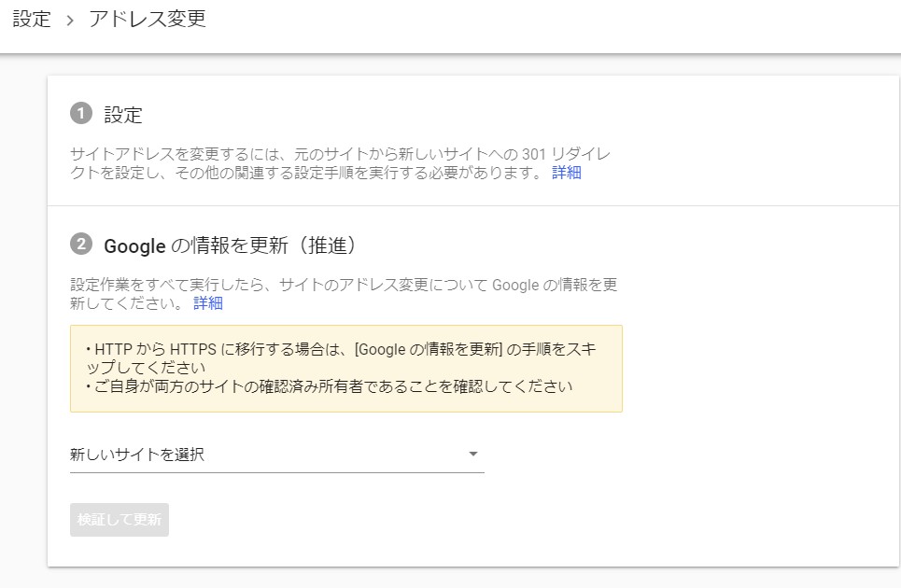Open the 詳細 link under Google の情報を更新
Image resolution: width=901 pixels, height=588 pixels.
[x=207, y=303]
